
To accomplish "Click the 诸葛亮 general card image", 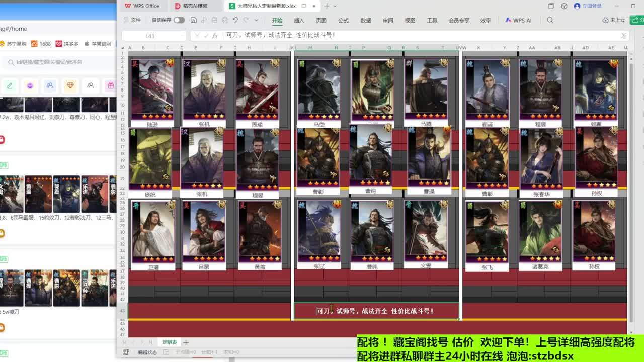I will tap(540, 232).
